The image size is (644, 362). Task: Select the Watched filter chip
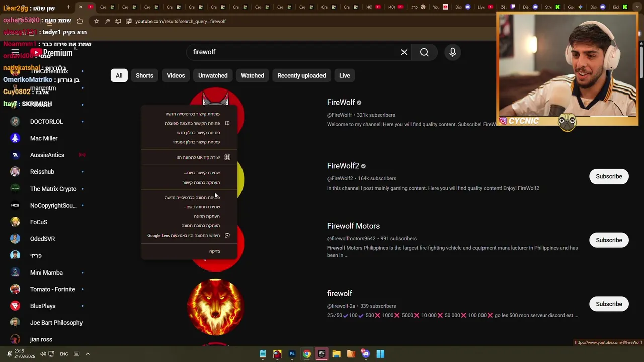click(x=253, y=75)
